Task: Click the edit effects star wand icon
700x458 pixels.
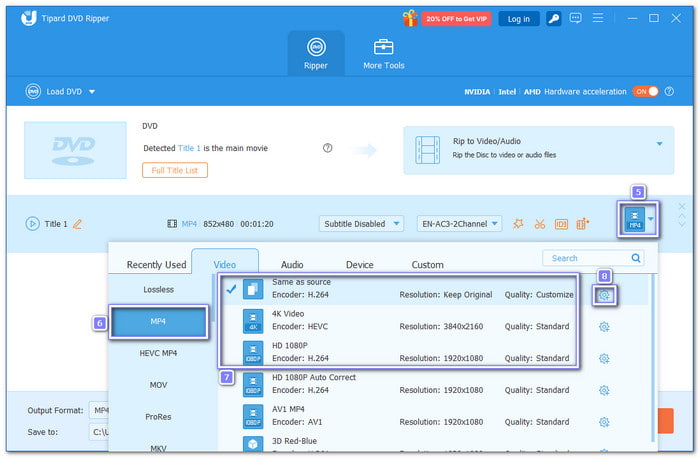Action: pyautogui.click(x=518, y=224)
